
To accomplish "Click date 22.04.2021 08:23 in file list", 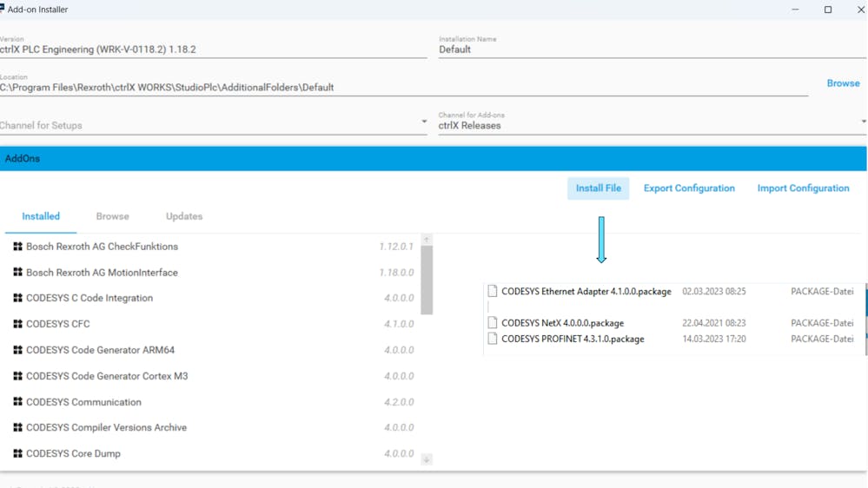I will (713, 323).
